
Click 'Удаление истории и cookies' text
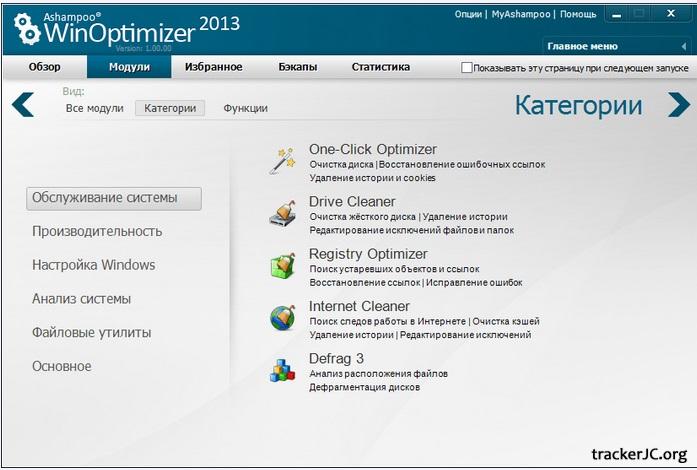[373, 178]
